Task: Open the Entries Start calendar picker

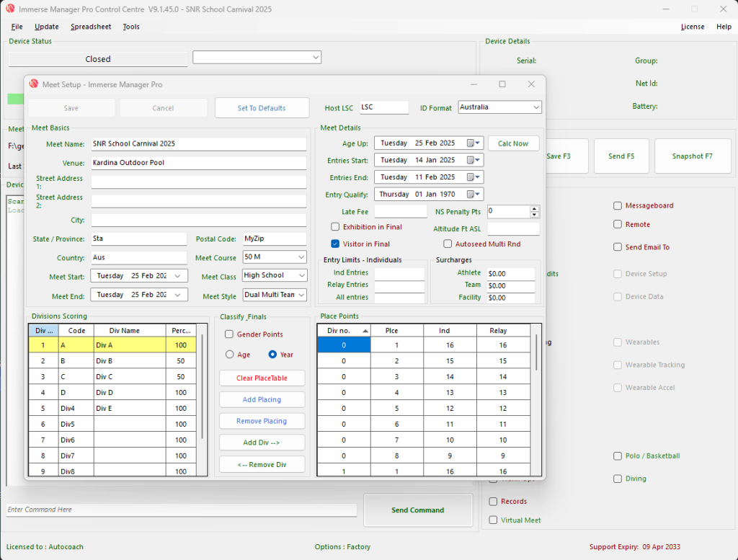Action: click(x=473, y=160)
